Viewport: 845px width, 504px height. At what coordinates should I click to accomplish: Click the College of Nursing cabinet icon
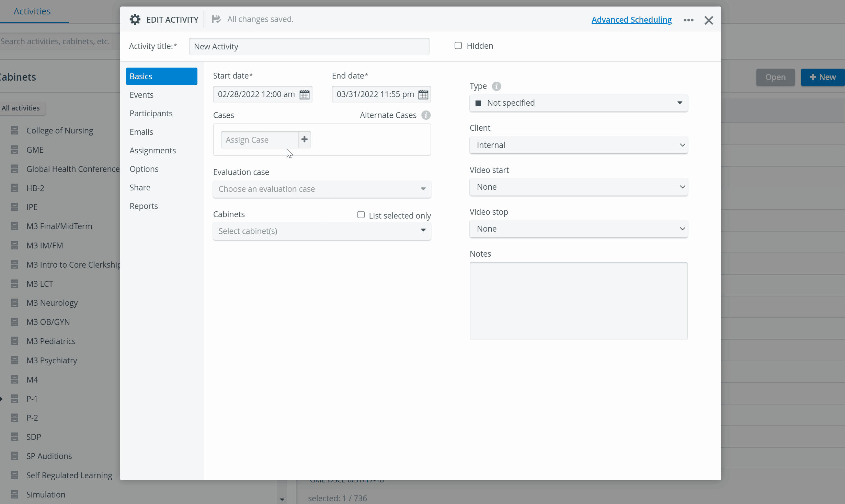14,130
